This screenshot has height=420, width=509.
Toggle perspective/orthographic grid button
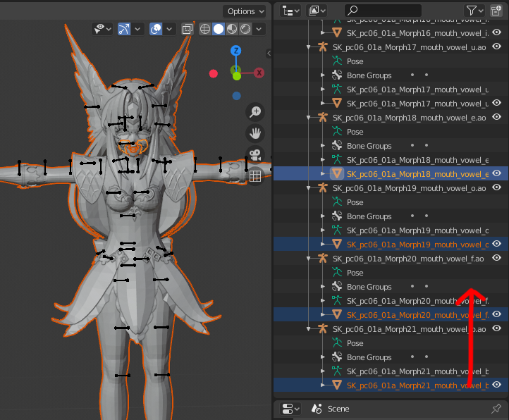click(x=255, y=175)
